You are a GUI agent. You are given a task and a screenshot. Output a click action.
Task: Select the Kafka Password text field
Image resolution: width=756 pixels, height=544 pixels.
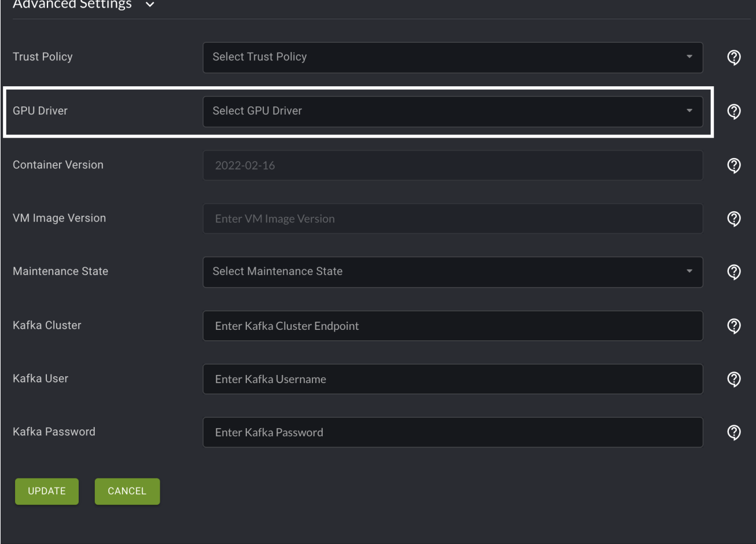[452, 432]
